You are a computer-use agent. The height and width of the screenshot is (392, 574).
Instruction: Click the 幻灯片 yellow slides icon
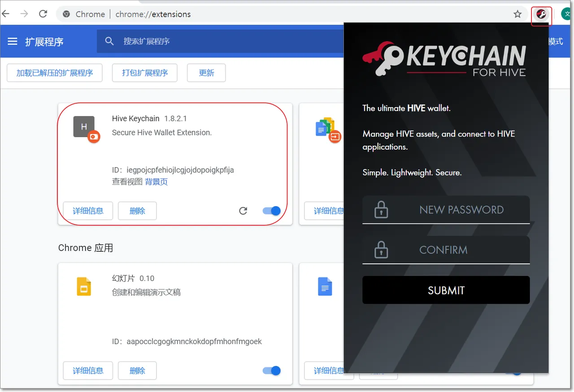click(84, 287)
